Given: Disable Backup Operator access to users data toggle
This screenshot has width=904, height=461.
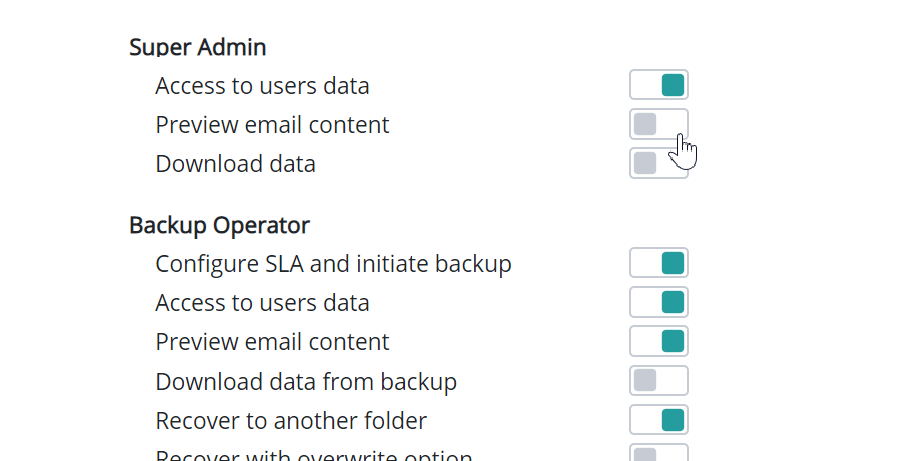Looking at the screenshot, I should (x=659, y=302).
